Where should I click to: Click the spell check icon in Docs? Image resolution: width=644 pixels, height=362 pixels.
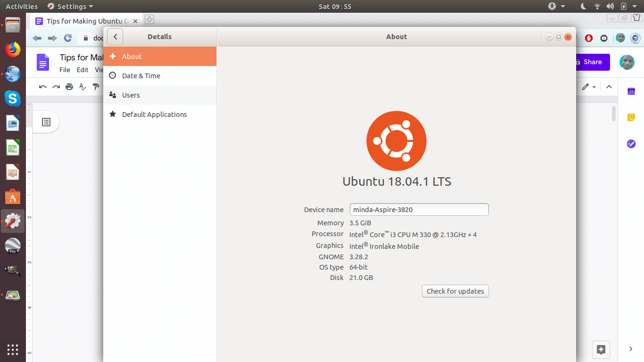[83, 87]
